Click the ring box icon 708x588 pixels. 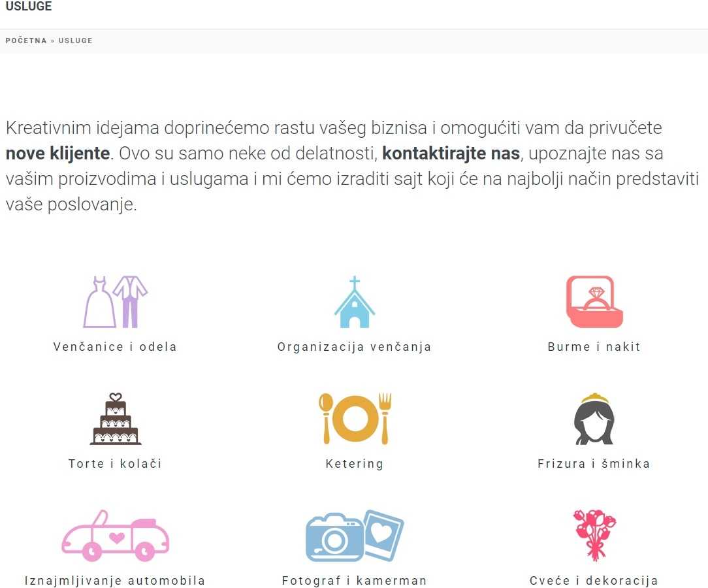[594, 301]
